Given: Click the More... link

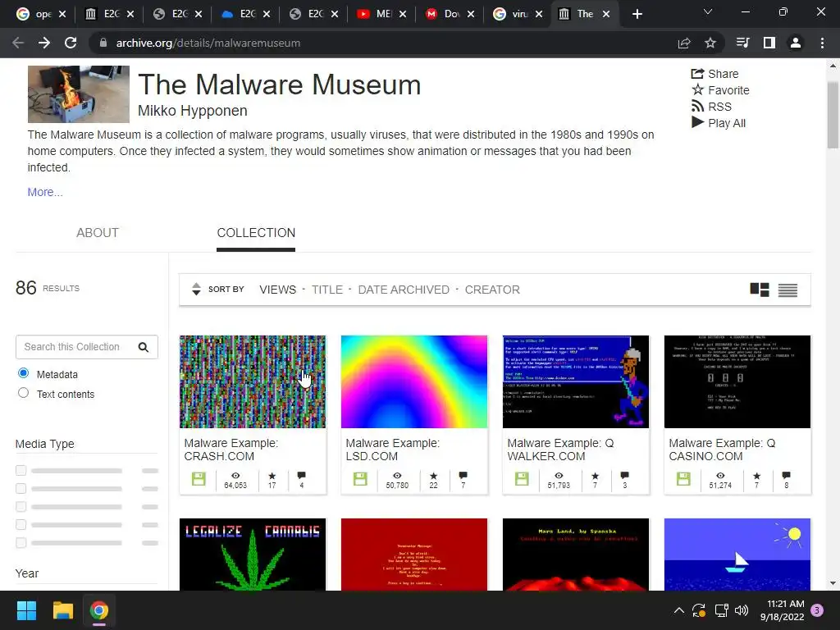Looking at the screenshot, I should (x=45, y=192).
